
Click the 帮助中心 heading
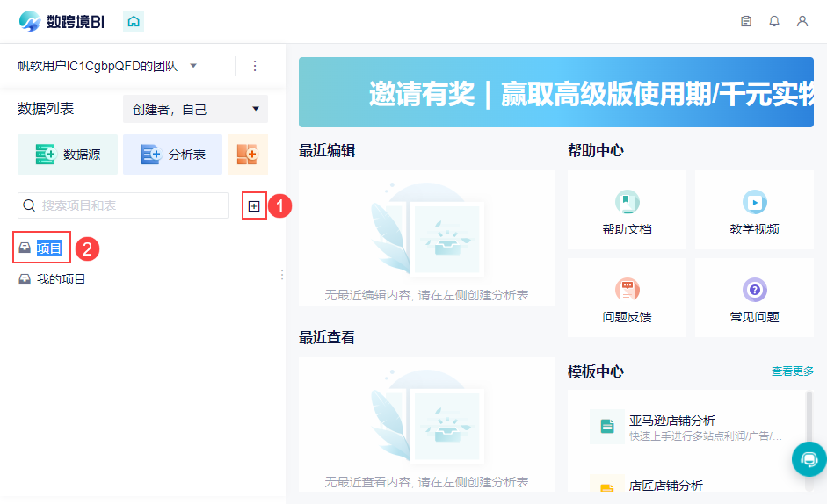pyautogui.click(x=596, y=151)
